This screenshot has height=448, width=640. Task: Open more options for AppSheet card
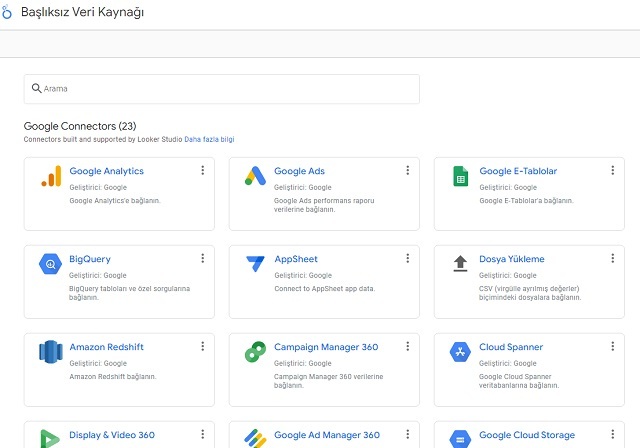click(407, 258)
